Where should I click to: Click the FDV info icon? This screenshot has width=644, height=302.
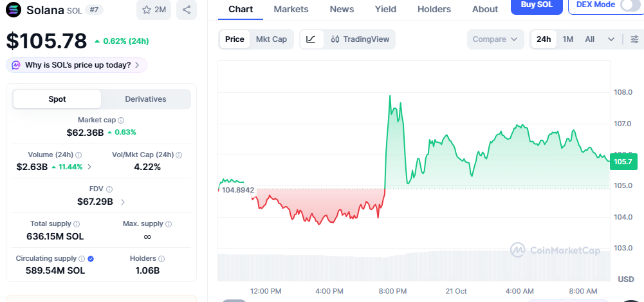(109, 189)
